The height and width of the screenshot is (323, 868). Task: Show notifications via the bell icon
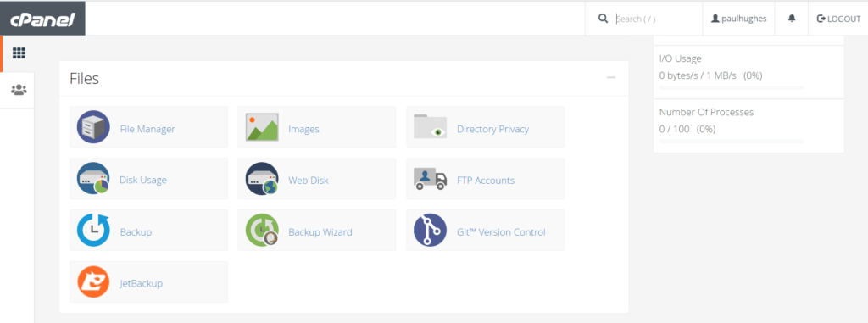[x=792, y=19]
